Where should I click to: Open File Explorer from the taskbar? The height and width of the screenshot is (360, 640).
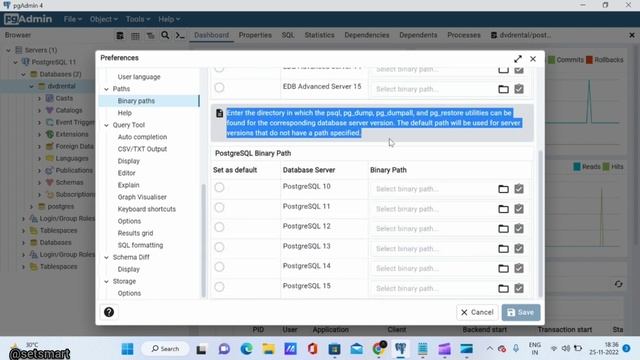[x=268, y=349]
